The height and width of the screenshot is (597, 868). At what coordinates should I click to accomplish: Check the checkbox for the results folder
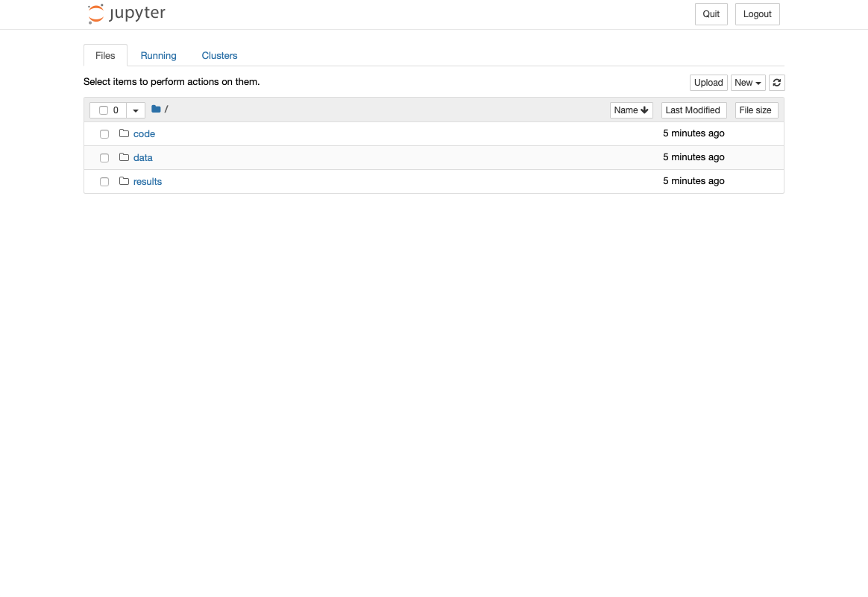pyautogui.click(x=104, y=181)
